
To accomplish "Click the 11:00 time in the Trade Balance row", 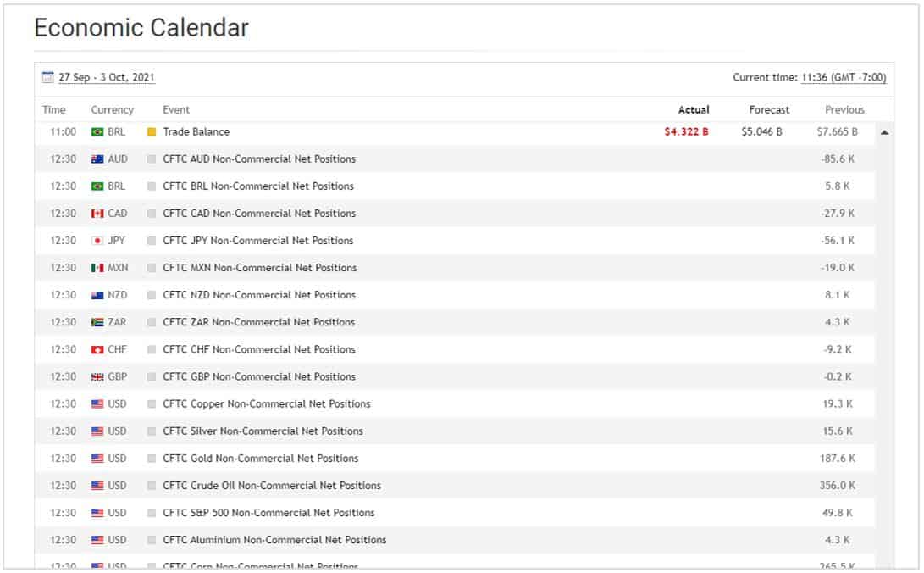I will pyautogui.click(x=63, y=132).
